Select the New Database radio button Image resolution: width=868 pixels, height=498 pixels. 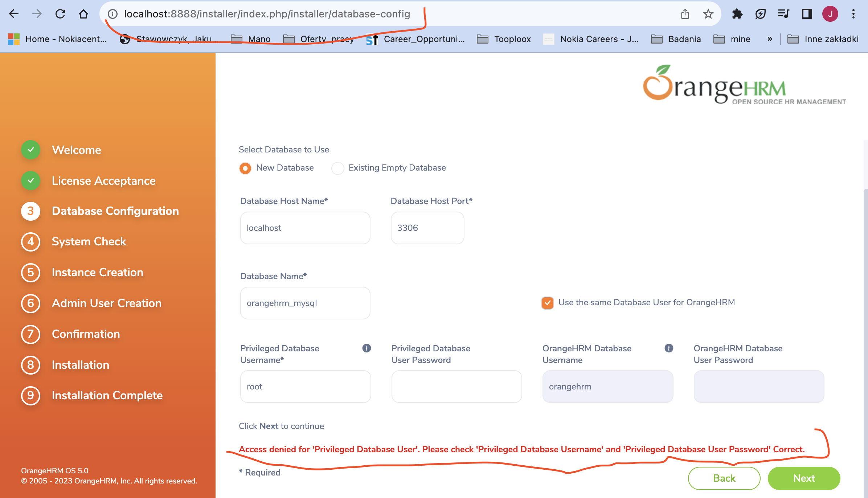245,168
